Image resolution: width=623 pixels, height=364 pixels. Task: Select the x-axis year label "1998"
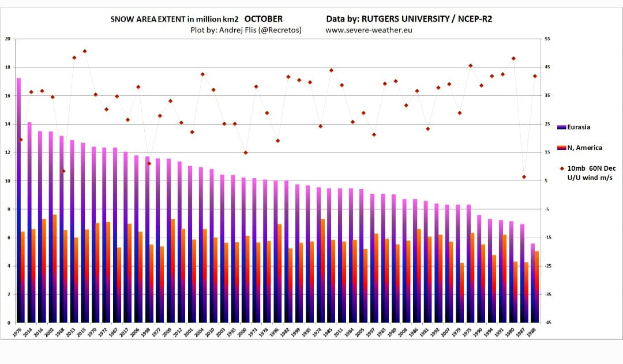click(146, 332)
